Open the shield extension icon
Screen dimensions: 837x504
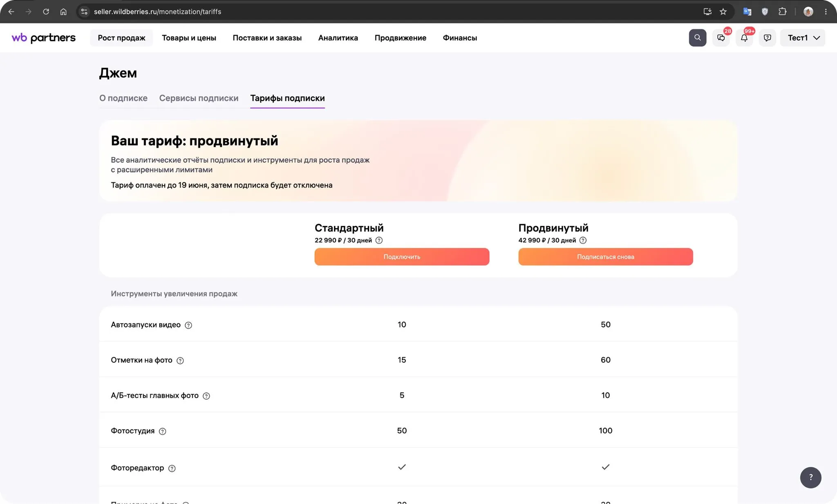pyautogui.click(x=765, y=11)
